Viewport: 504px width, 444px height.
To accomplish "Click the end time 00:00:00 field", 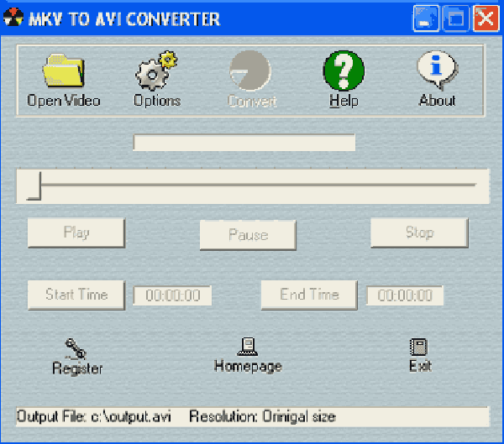I will coord(405,295).
